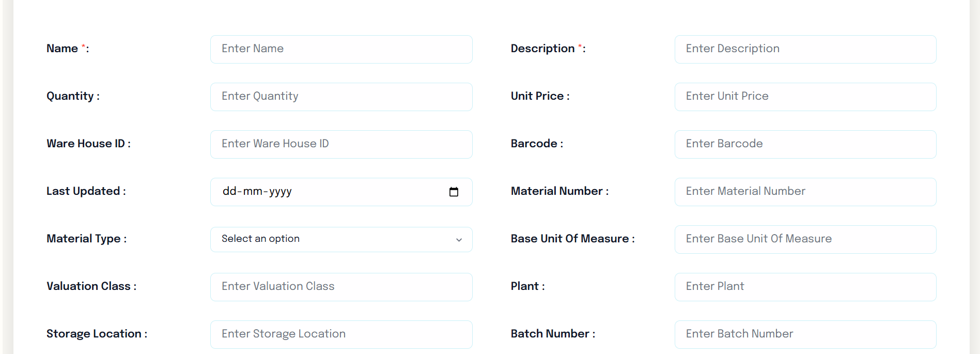This screenshot has height=354, width=980.
Task: Click the Ware House ID label
Action: (88, 144)
